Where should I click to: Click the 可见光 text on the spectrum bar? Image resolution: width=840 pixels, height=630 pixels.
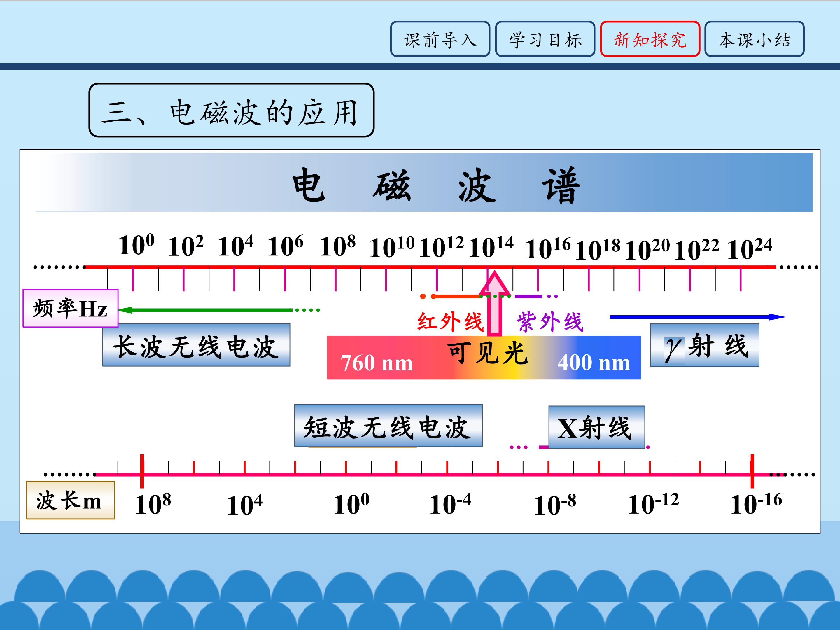click(488, 353)
